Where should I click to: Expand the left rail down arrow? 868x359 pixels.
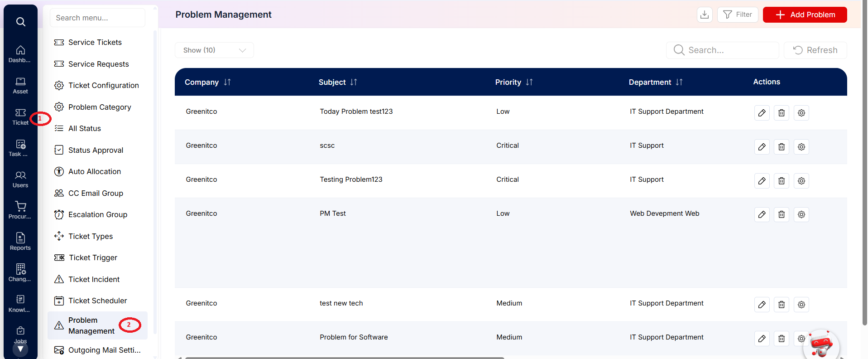click(x=20, y=349)
